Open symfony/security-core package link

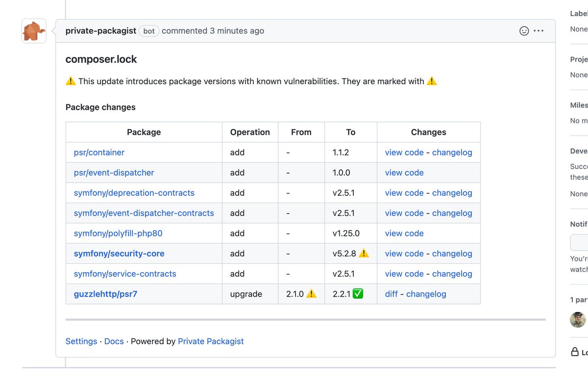119,254
